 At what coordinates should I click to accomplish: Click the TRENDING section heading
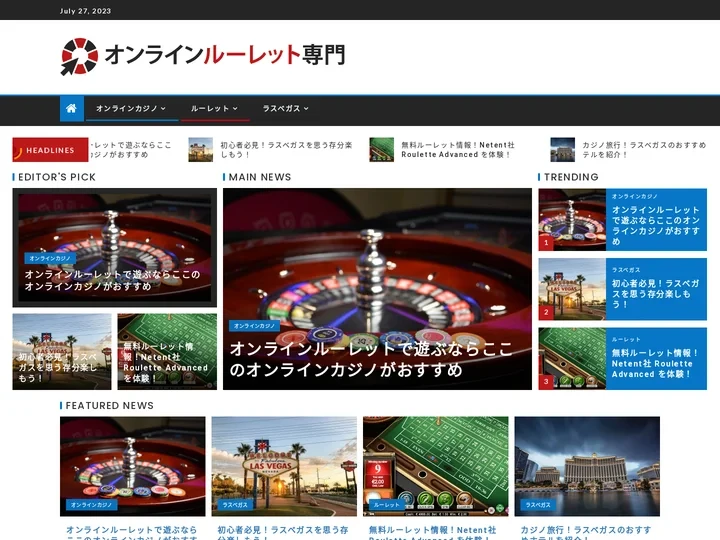[571, 177]
